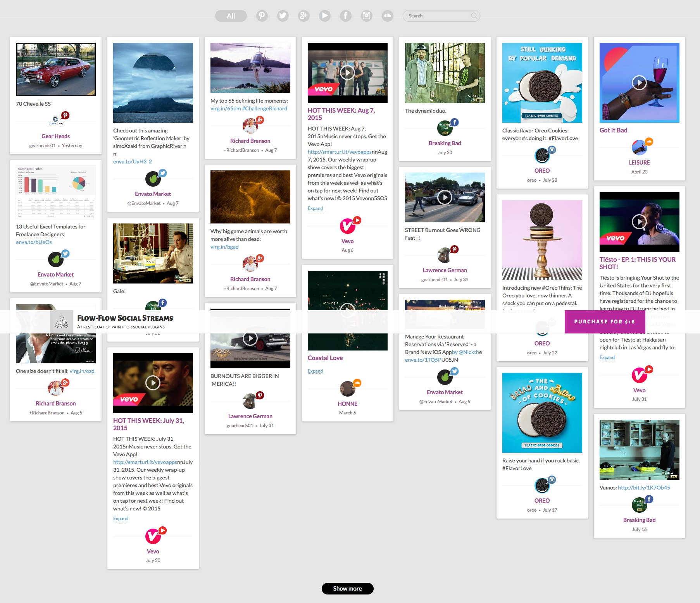Image resolution: width=700 pixels, height=603 pixels.
Task: Play the HOT THIS WEEK Aug 7 video
Action: [348, 73]
